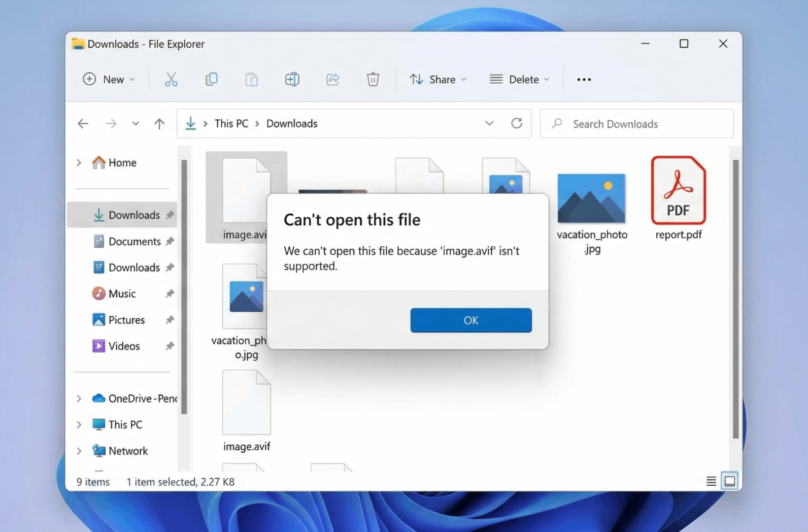Click the share arrow icon in the toolbar
Screen dimensions: 808x532
[332, 79]
